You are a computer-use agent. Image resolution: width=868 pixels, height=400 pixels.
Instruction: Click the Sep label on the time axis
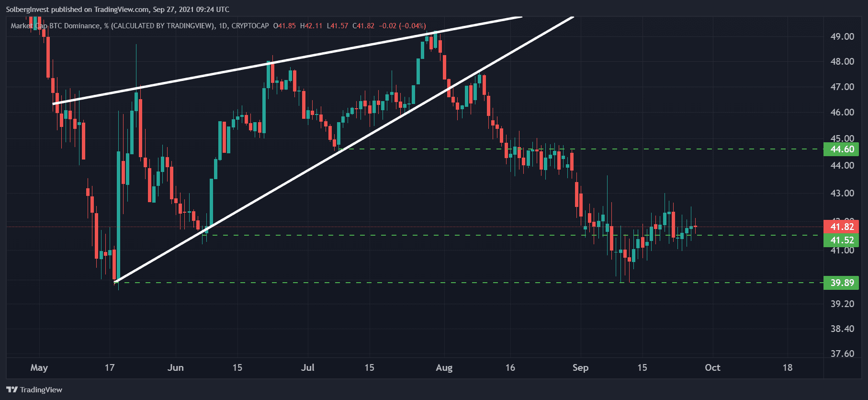pos(580,367)
